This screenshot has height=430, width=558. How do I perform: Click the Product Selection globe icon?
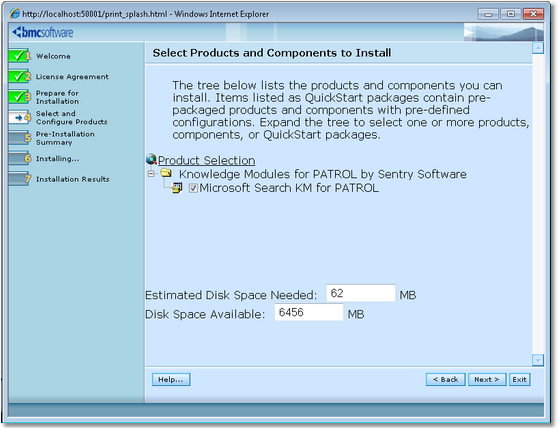151,159
